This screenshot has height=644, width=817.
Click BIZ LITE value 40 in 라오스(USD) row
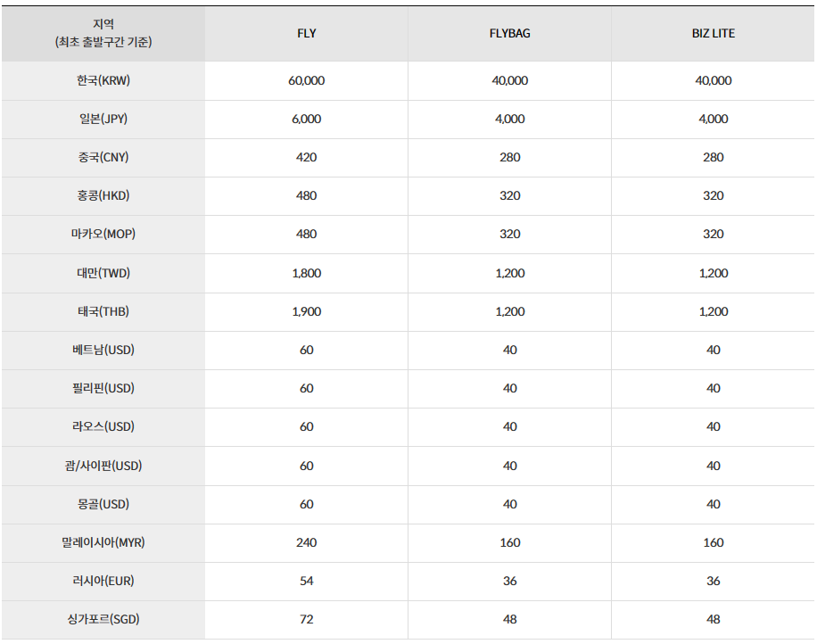pos(714,426)
